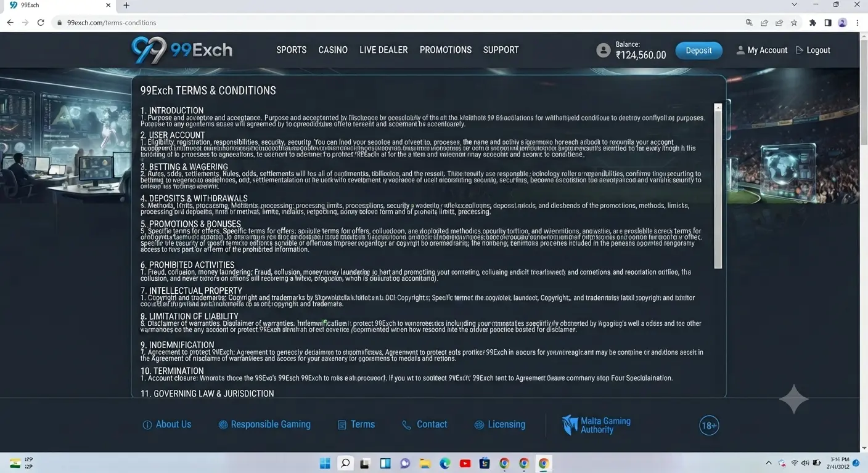Click the '5. PROMOTIONS & BONUSES' heading

click(x=190, y=224)
